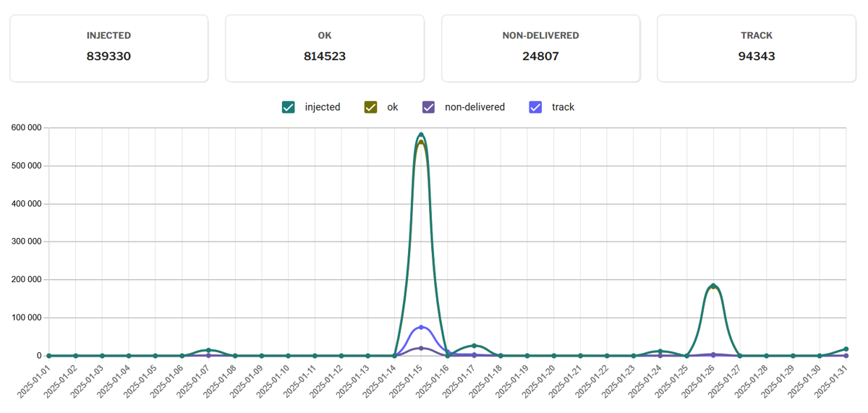Click the 'non-delivered' legend label text
868x413 pixels.
pyautogui.click(x=475, y=107)
